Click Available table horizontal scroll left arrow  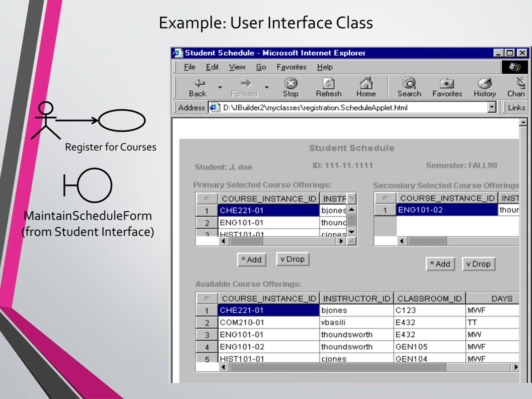point(224,367)
